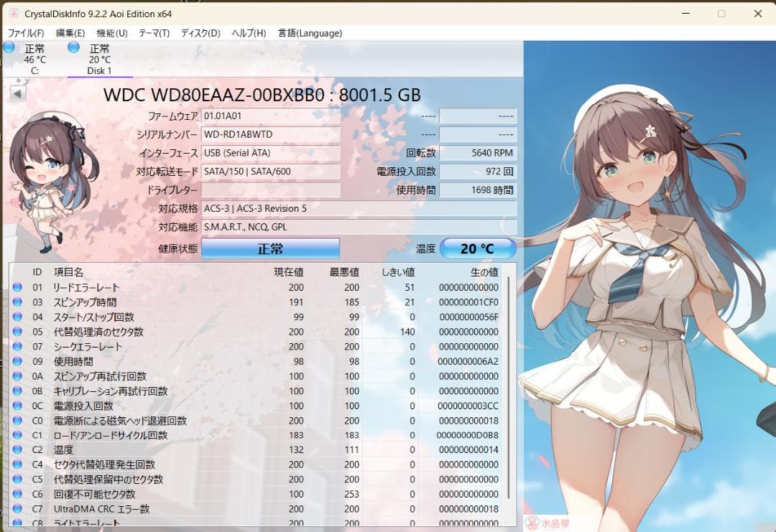776x532 pixels.
Task: Click the rotation speed value 5640 RPM
Action: [x=478, y=153]
